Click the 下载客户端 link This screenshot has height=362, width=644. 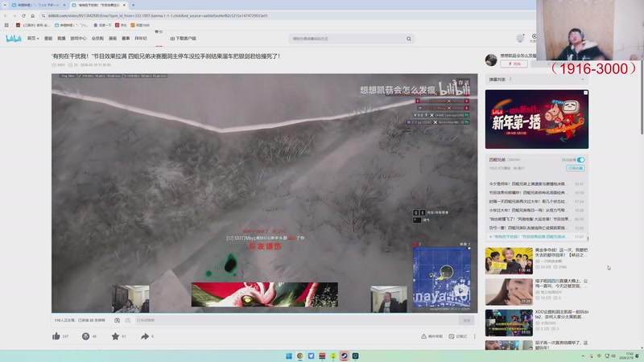pos(184,39)
